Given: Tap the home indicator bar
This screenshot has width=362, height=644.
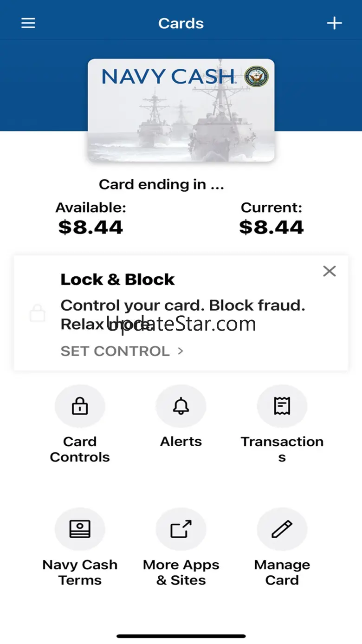Looking at the screenshot, I should click(x=181, y=636).
